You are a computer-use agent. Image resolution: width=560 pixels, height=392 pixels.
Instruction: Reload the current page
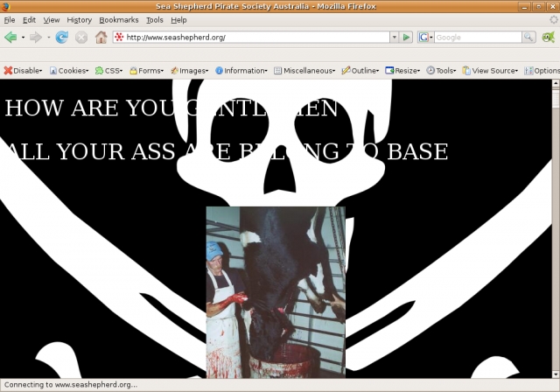point(61,38)
